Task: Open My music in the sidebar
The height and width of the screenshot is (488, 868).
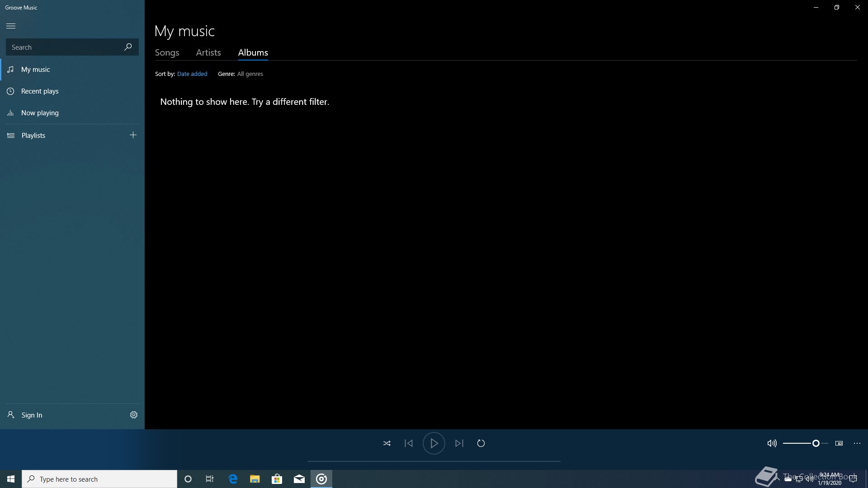Action: [x=72, y=70]
